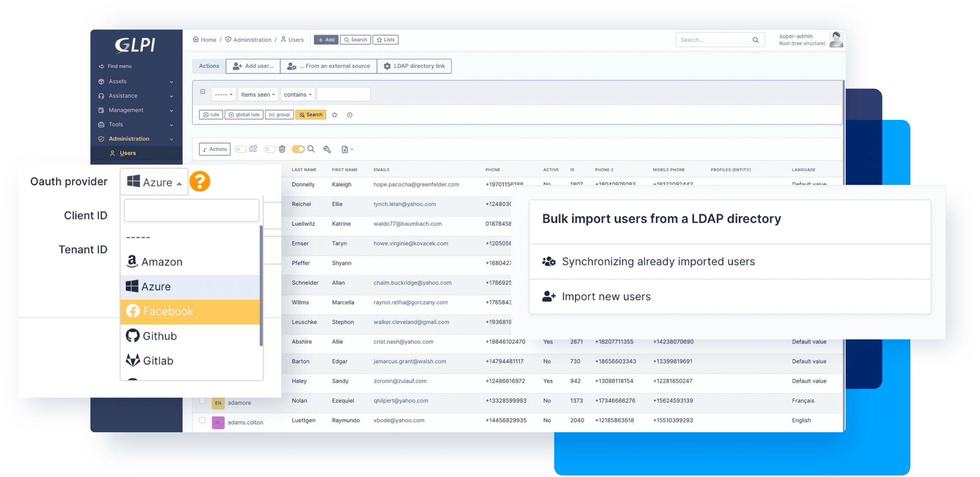Save search with the star bookmark icon

coord(335,115)
